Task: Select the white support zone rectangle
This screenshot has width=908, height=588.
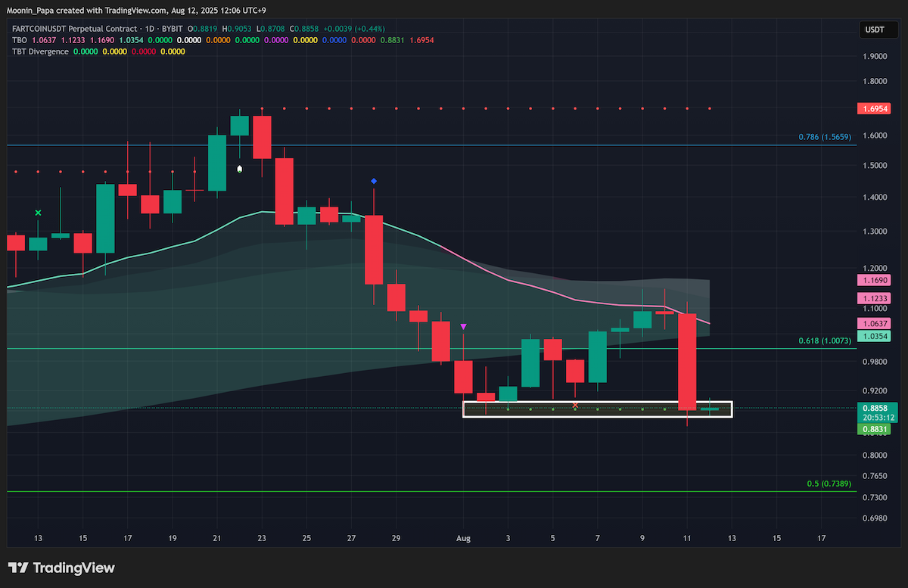Action: tap(598, 409)
